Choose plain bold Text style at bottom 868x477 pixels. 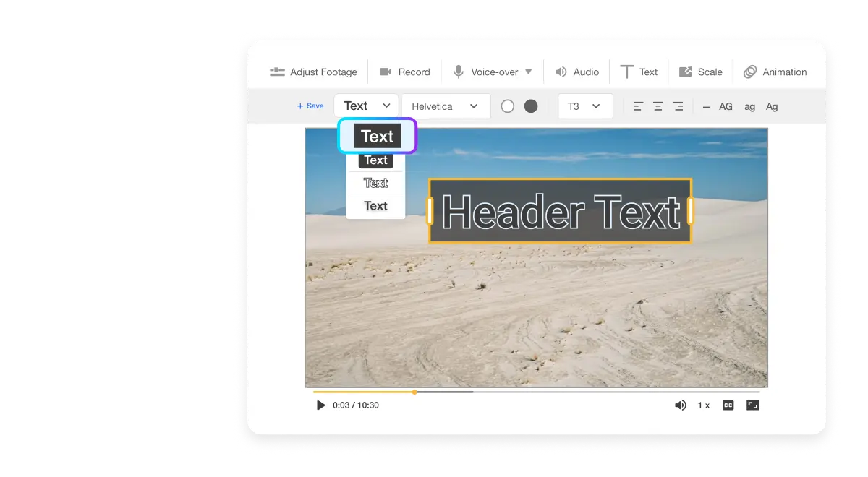tap(376, 206)
